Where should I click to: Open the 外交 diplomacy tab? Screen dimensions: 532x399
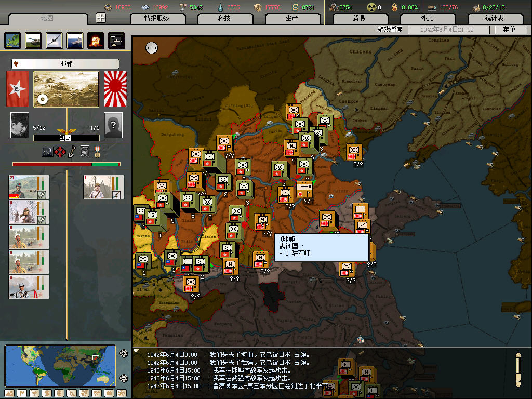tap(427, 18)
